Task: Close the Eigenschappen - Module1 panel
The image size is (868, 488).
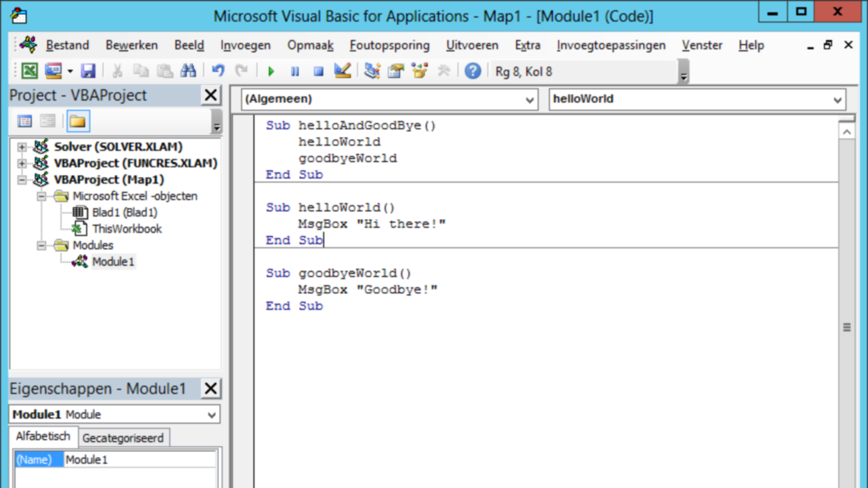Action: (212, 389)
